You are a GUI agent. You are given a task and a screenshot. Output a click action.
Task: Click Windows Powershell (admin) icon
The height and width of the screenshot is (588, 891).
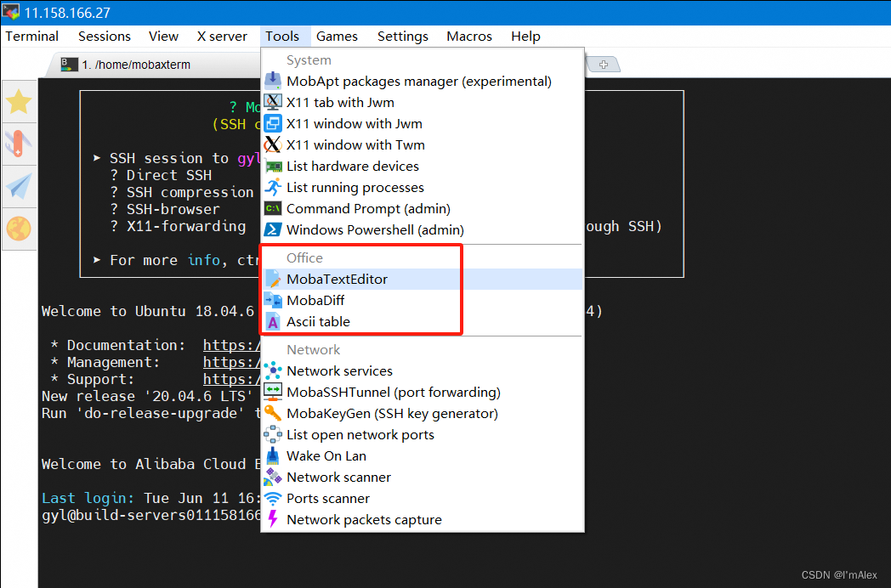[x=273, y=229]
